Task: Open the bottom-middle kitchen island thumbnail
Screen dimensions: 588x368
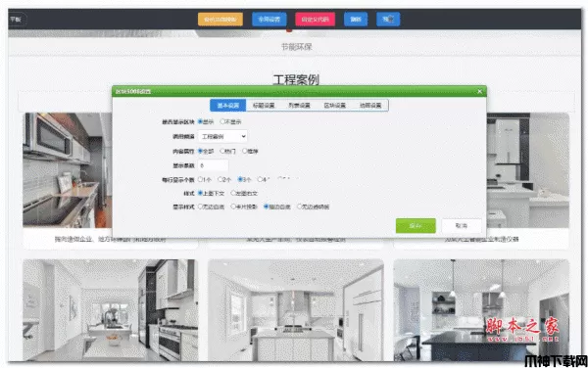Action: [x=296, y=310]
